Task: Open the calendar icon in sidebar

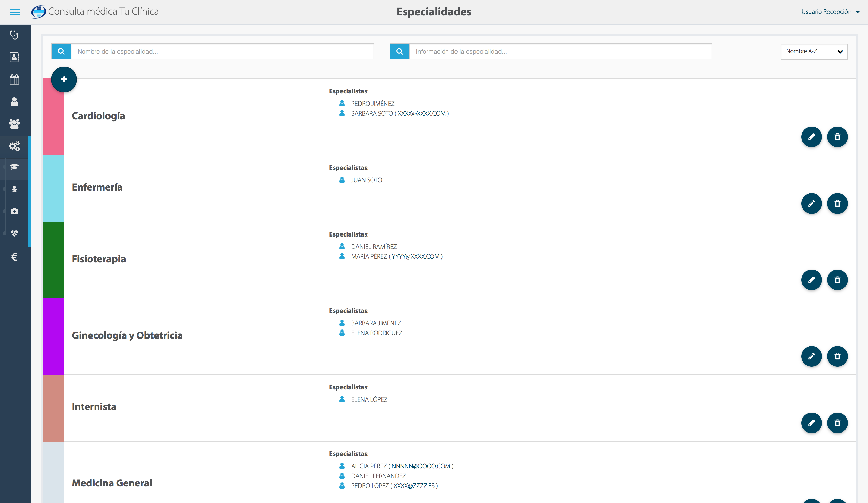Action: coord(14,80)
